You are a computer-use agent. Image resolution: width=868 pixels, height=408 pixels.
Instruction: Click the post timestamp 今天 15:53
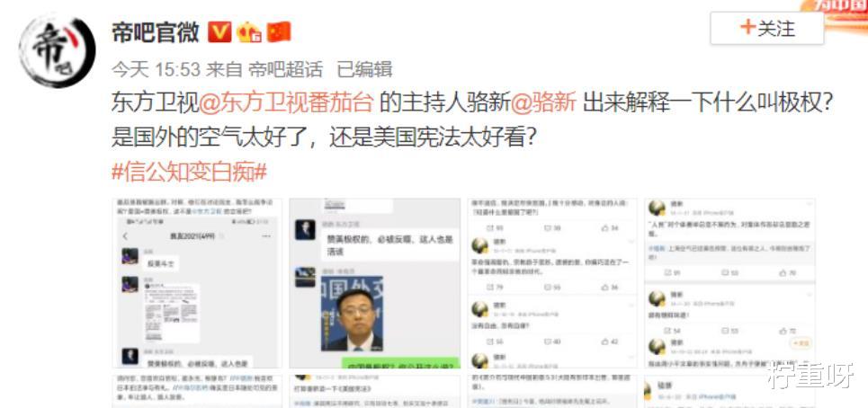(156, 70)
